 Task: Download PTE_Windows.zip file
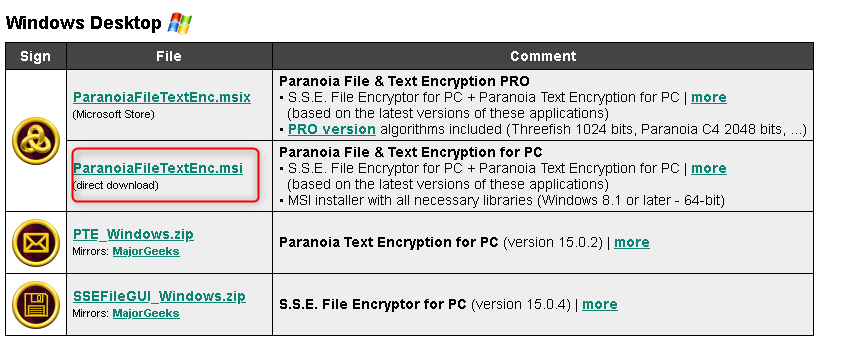tap(133, 234)
